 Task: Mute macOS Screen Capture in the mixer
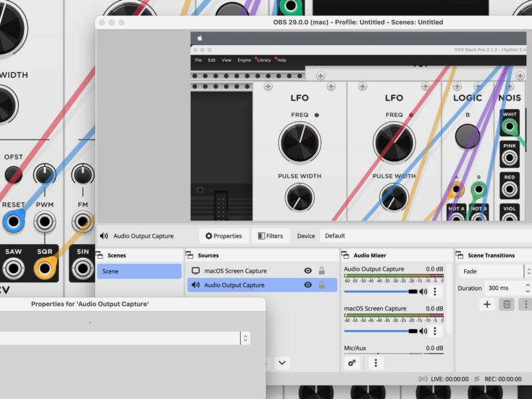423,331
